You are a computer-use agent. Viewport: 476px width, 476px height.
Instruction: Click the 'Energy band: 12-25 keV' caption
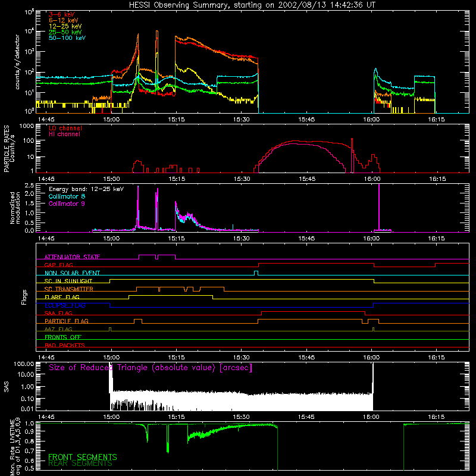click(86, 189)
